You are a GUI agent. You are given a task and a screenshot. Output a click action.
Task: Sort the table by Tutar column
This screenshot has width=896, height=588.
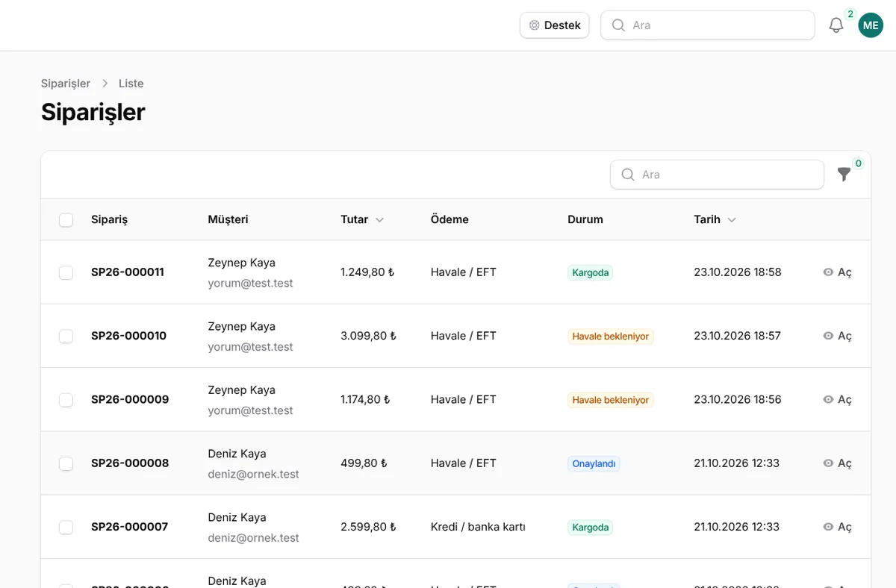point(362,219)
